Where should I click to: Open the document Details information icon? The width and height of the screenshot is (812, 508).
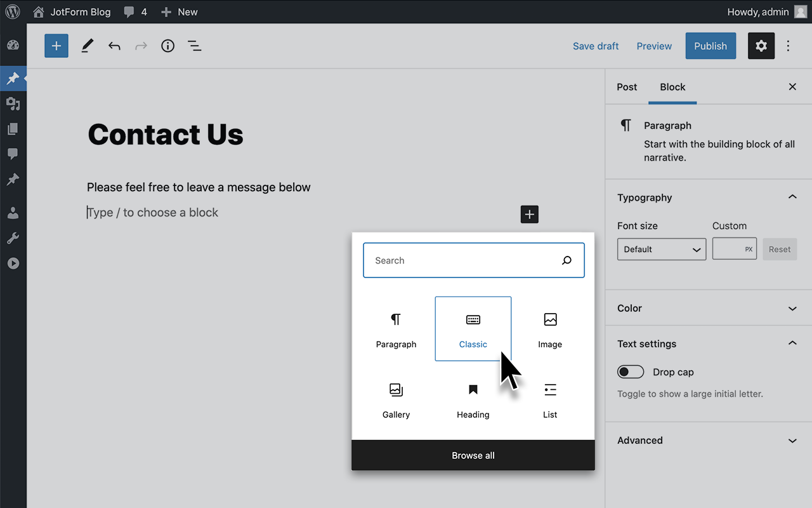pos(167,46)
